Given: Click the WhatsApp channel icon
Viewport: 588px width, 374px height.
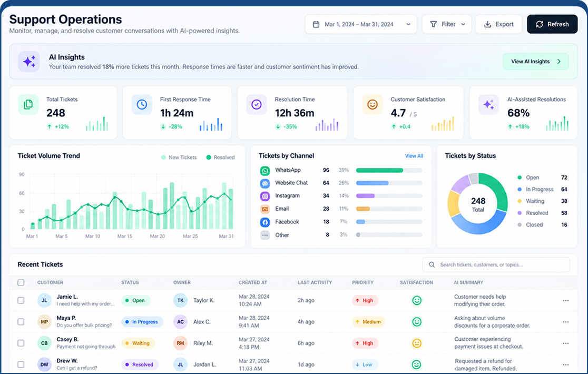Looking at the screenshot, I should [x=265, y=171].
